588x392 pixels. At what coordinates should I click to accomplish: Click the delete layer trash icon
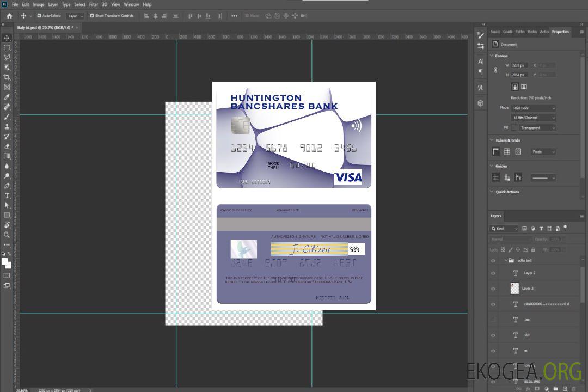tap(574, 389)
